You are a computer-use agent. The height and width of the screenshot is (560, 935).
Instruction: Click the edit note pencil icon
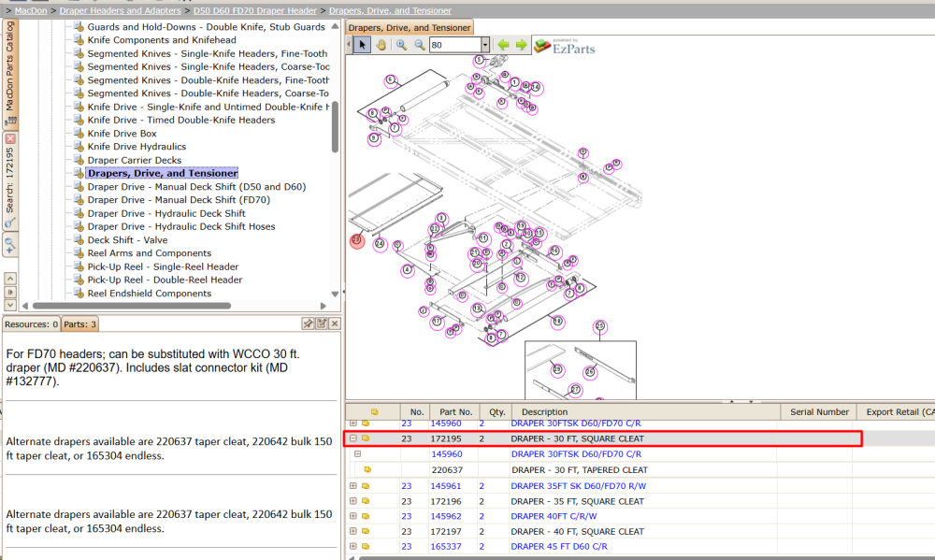[322, 323]
